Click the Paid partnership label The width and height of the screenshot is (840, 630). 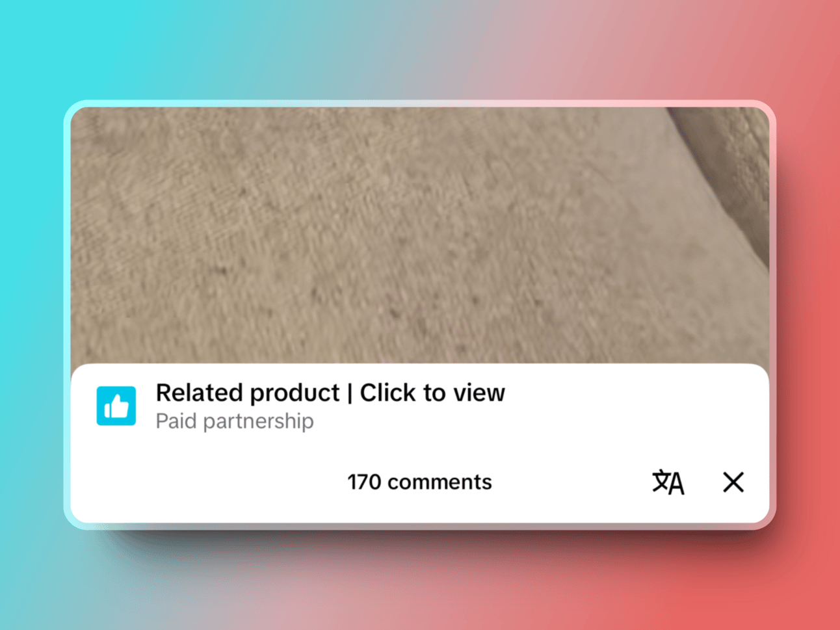pos(235,421)
